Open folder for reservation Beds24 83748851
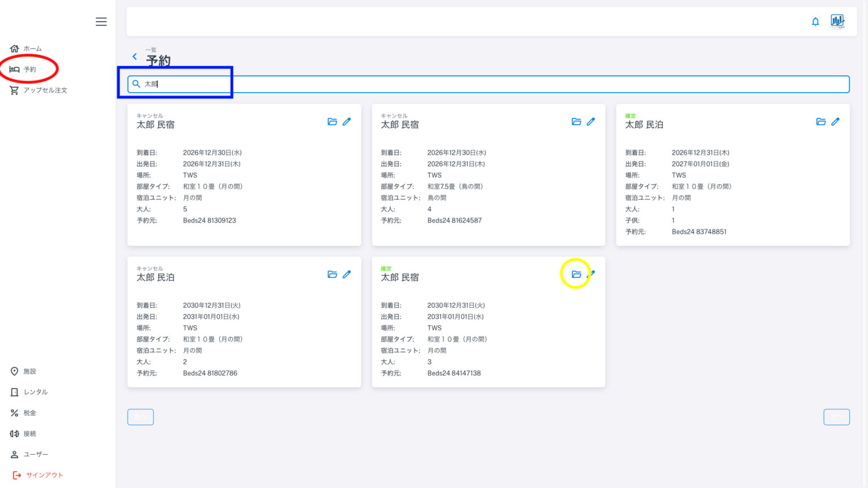 click(x=821, y=122)
